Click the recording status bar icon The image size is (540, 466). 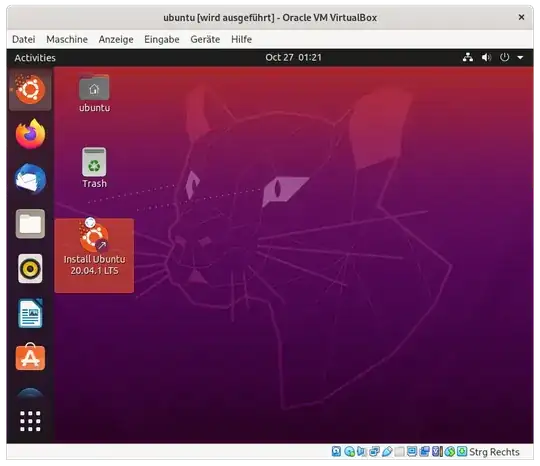pos(424,451)
